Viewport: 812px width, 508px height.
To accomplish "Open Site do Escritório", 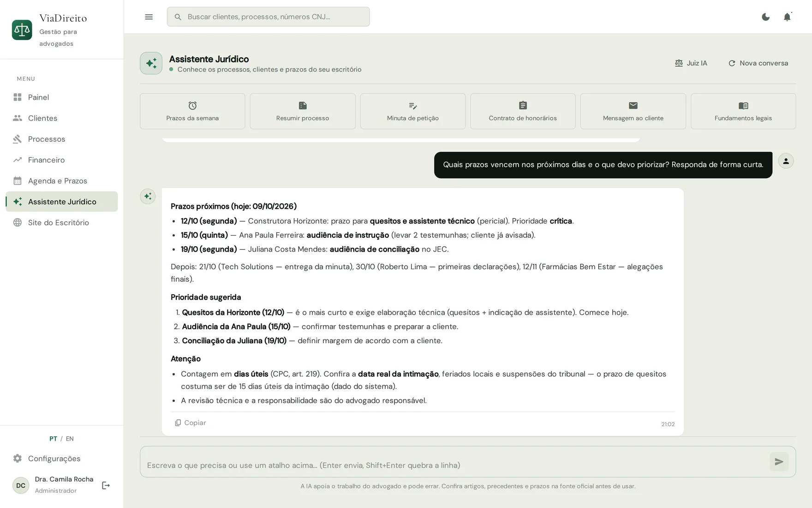I will point(61,223).
